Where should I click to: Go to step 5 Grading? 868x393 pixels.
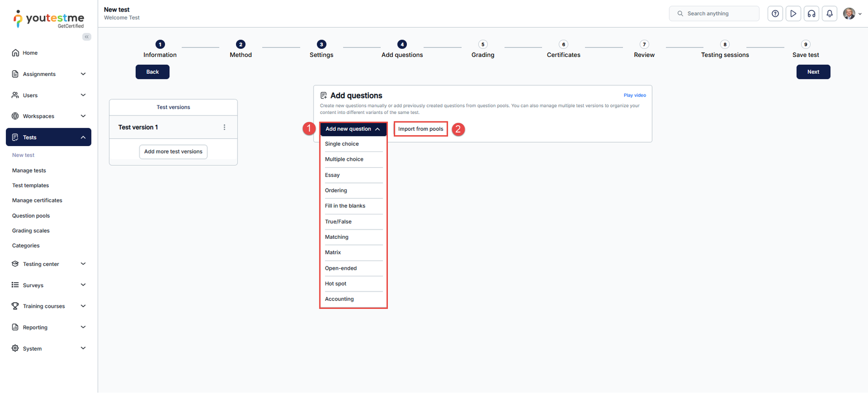[483, 45]
